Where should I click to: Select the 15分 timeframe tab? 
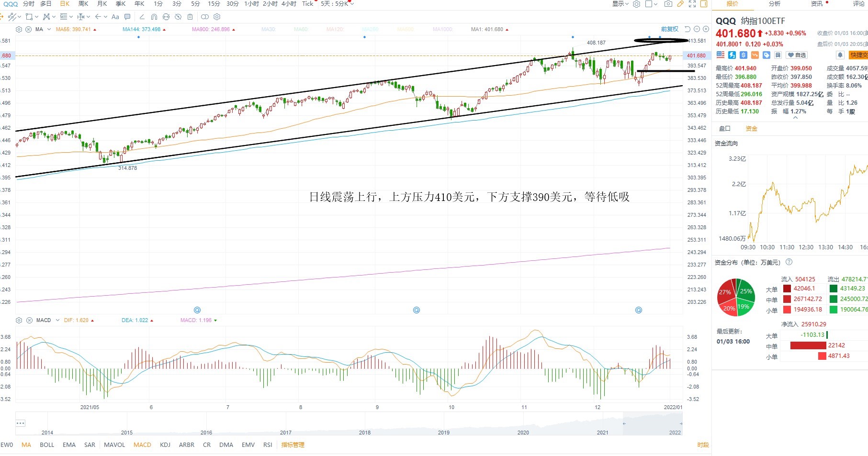(214, 4)
